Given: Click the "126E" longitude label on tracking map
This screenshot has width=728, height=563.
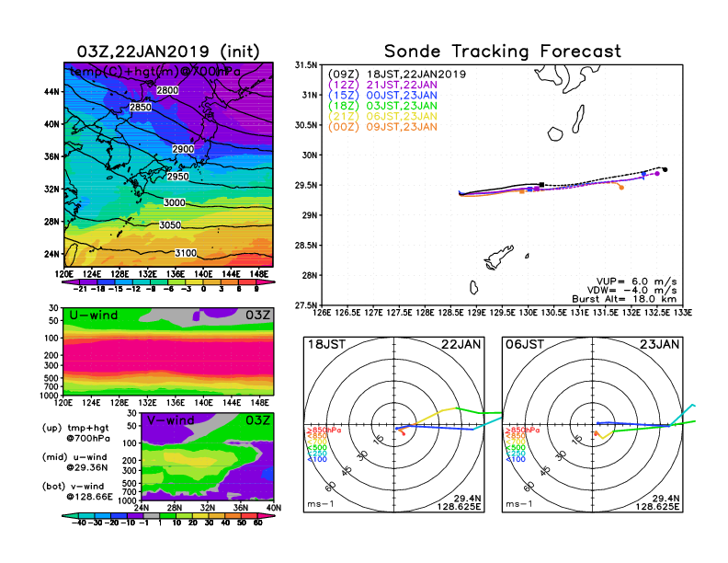Looking at the screenshot, I should 322,313.
